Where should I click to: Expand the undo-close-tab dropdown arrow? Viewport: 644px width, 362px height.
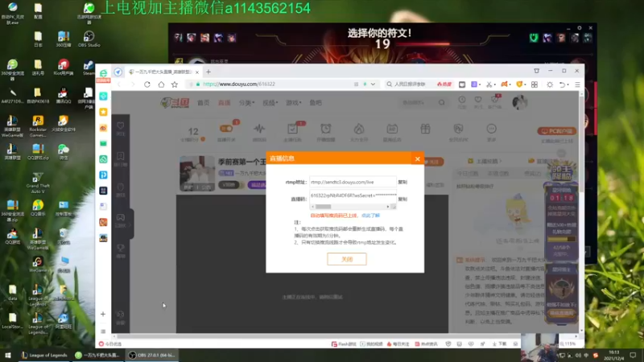(x=568, y=84)
